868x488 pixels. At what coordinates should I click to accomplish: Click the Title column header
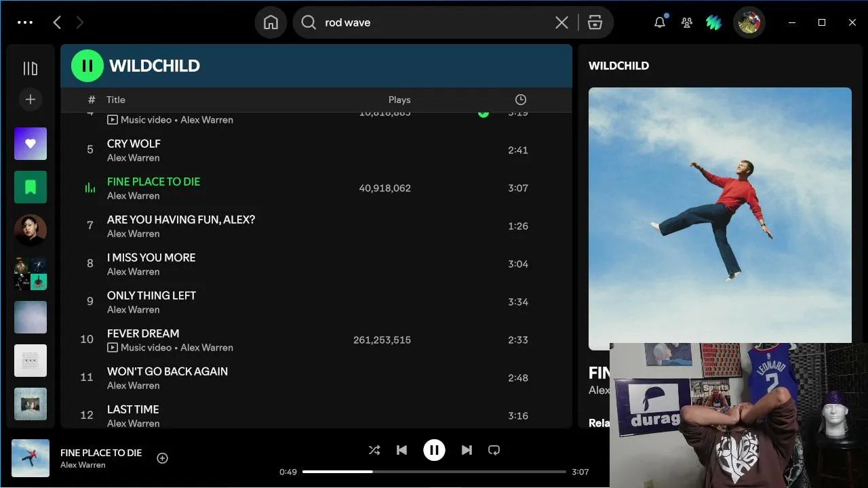coord(116,100)
